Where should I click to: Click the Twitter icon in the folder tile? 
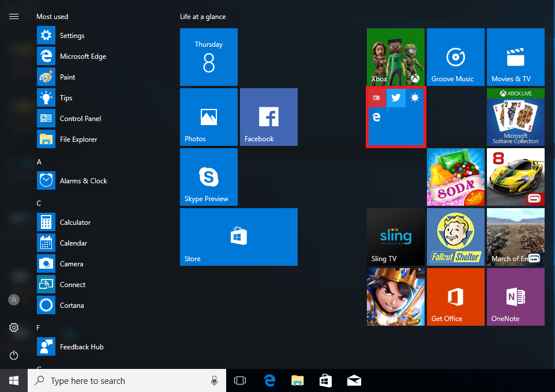click(396, 98)
